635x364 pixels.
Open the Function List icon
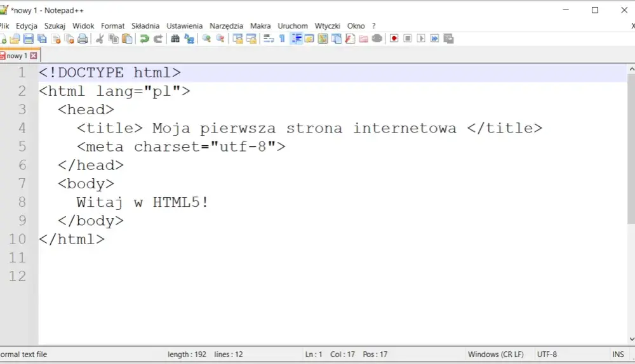pyautogui.click(x=350, y=39)
